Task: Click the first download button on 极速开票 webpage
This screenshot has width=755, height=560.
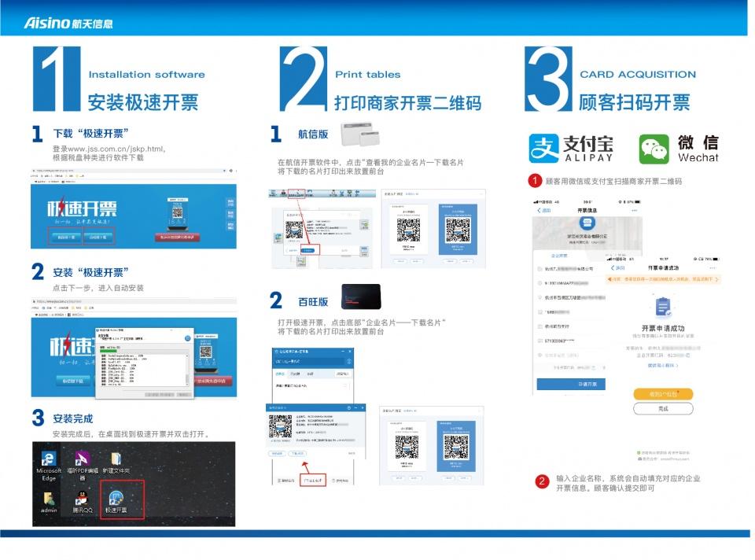Action: pyautogui.click(x=65, y=237)
